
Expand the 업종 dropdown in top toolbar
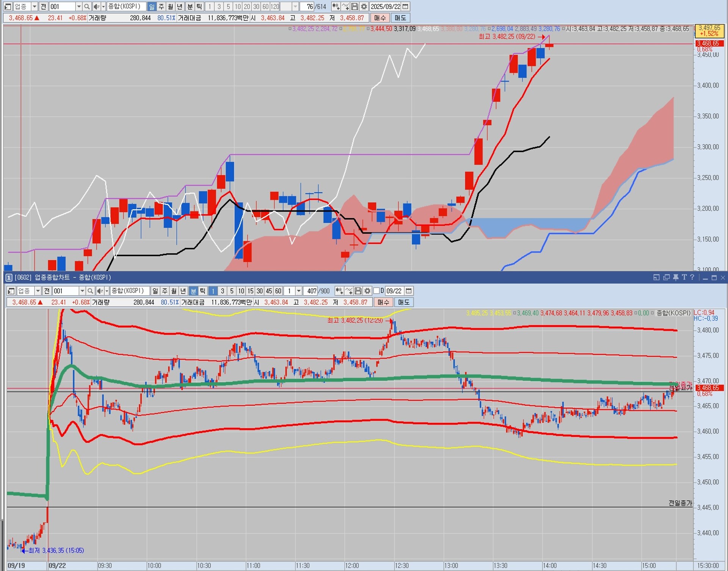34,6
